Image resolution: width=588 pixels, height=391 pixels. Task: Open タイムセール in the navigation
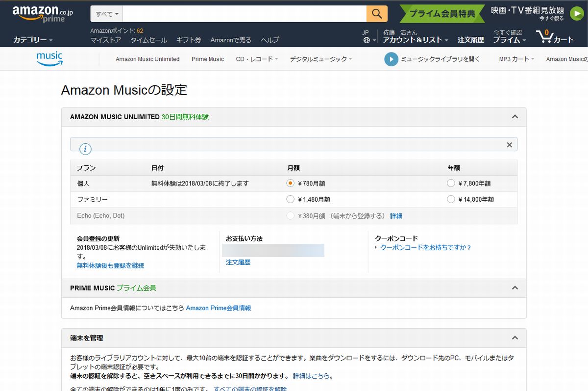(148, 40)
